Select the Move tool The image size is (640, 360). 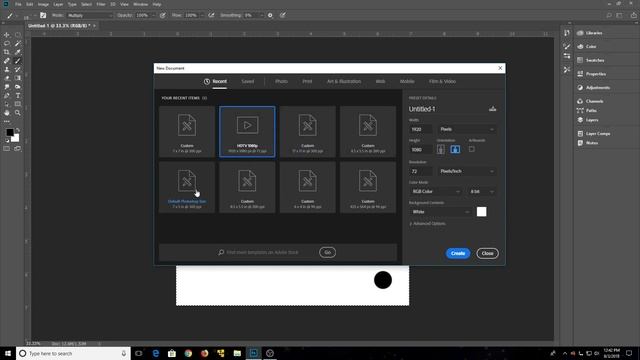tap(7, 35)
